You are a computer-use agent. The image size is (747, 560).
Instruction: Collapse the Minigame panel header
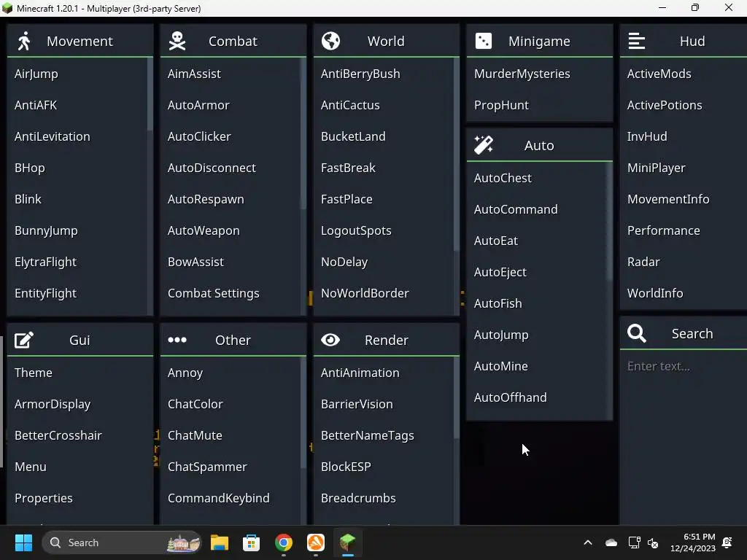tap(539, 41)
